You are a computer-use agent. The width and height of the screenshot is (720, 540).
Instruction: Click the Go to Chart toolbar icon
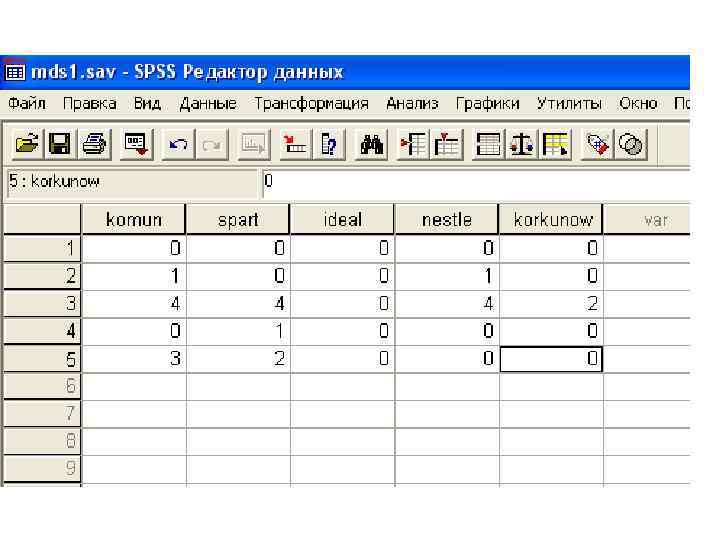254,144
